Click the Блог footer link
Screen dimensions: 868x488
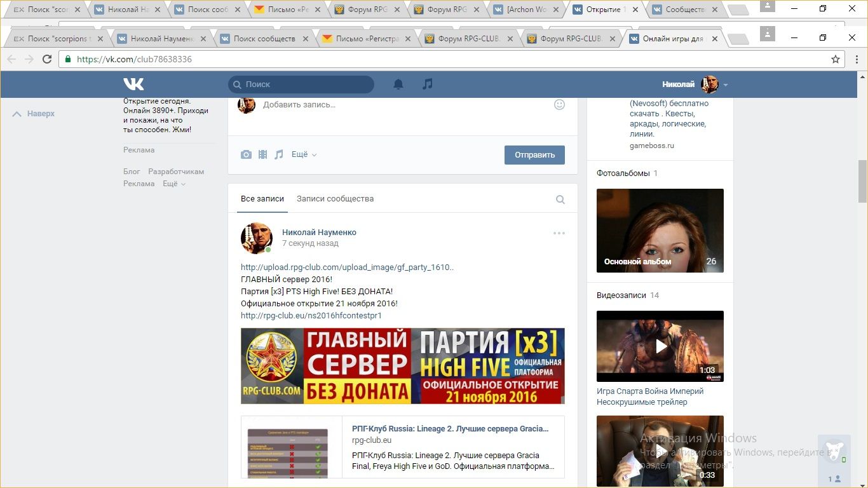coord(132,172)
